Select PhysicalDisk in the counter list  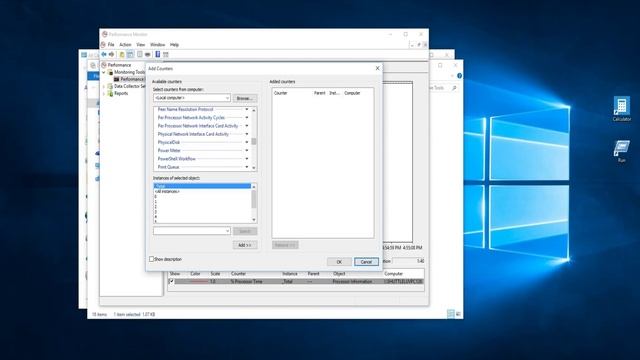pyautogui.click(x=169, y=142)
